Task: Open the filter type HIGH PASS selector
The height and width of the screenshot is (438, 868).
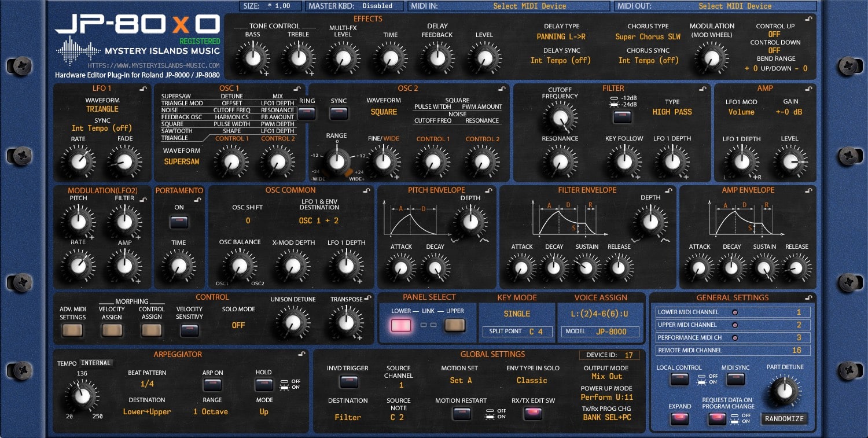Action: (x=672, y=112)
